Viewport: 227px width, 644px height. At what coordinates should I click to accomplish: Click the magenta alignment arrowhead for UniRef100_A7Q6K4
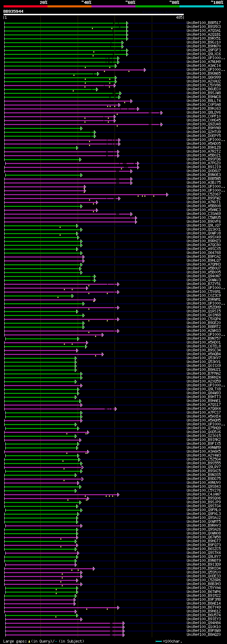click(116, 409)
